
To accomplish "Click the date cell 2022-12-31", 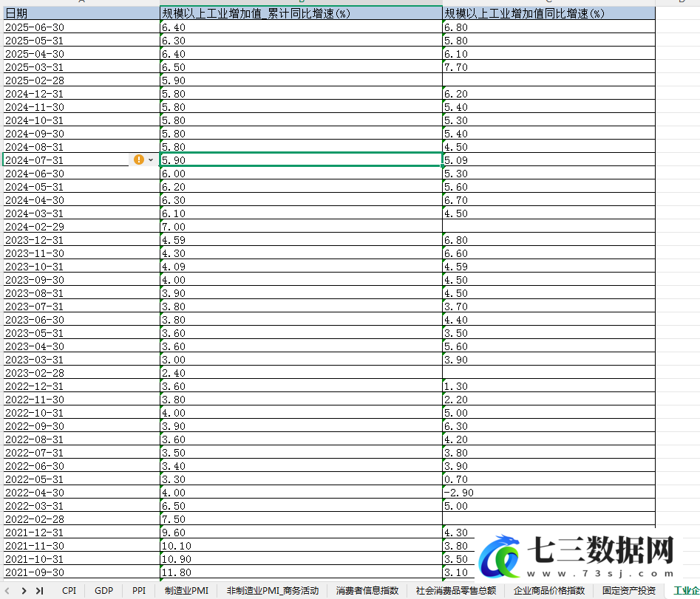I will point(82,386).
